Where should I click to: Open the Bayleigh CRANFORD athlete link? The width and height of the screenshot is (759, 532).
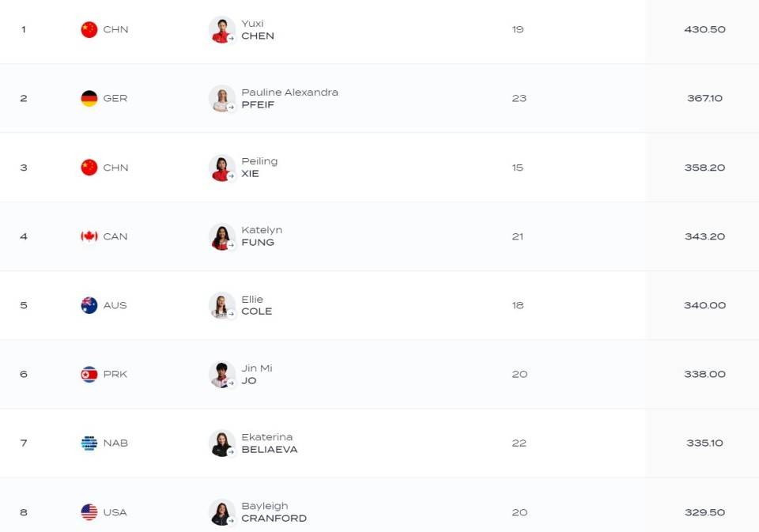tap(274, 512)
